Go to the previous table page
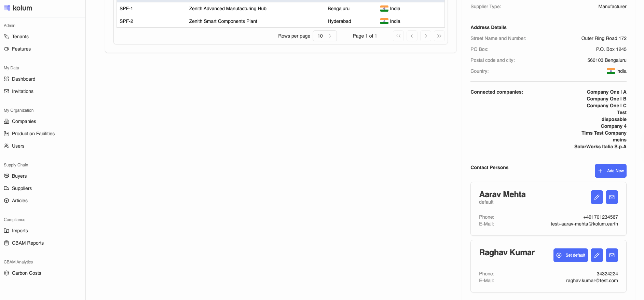644x300 pixels. 412,36
